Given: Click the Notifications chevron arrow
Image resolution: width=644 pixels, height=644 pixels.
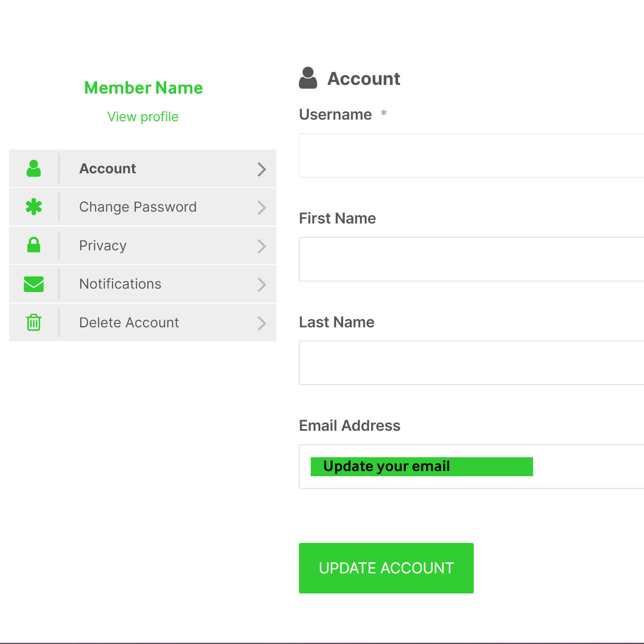Looking at the screenshot, I should click(x=261, y=284).
